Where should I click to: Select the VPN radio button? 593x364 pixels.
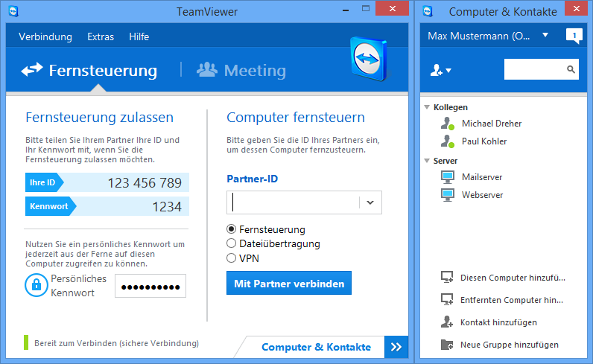(231, 258)
